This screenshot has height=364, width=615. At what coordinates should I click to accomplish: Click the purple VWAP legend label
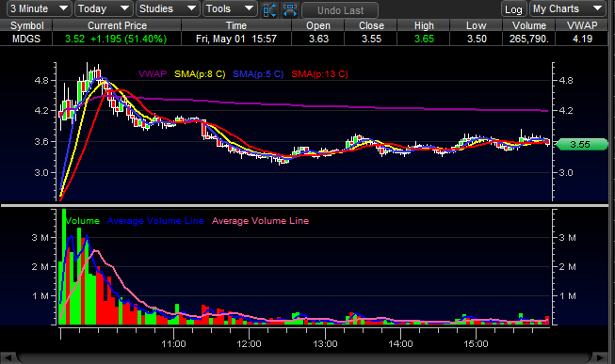click(153, 73)
